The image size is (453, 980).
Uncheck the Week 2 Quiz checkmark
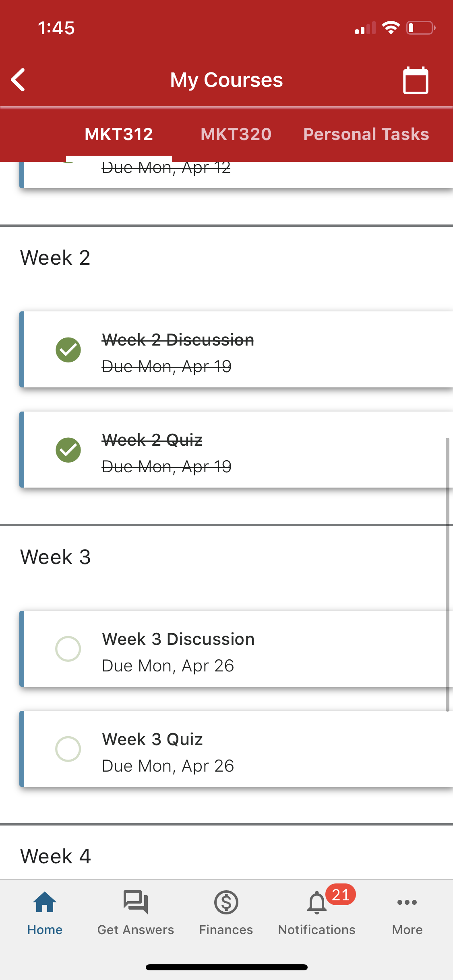tap(68, 450)
